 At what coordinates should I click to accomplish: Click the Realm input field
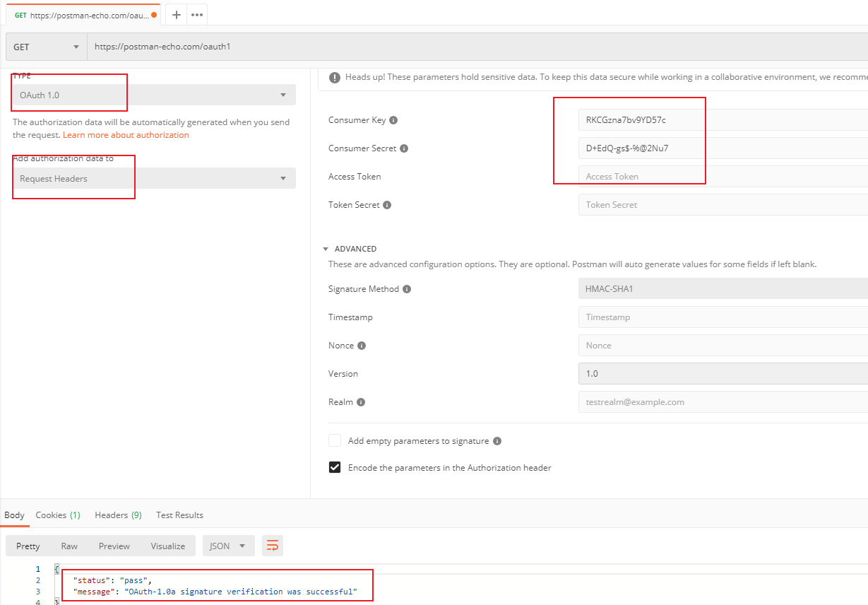click(723, 402)
